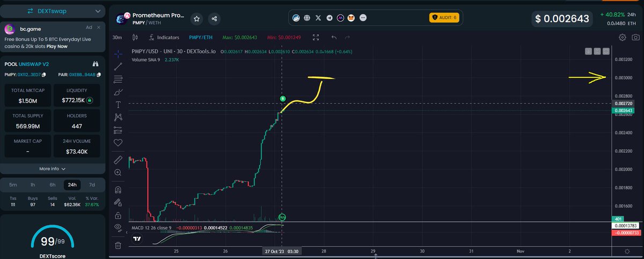Open the pool explorer binoculars icon

(x=95, y=63)
